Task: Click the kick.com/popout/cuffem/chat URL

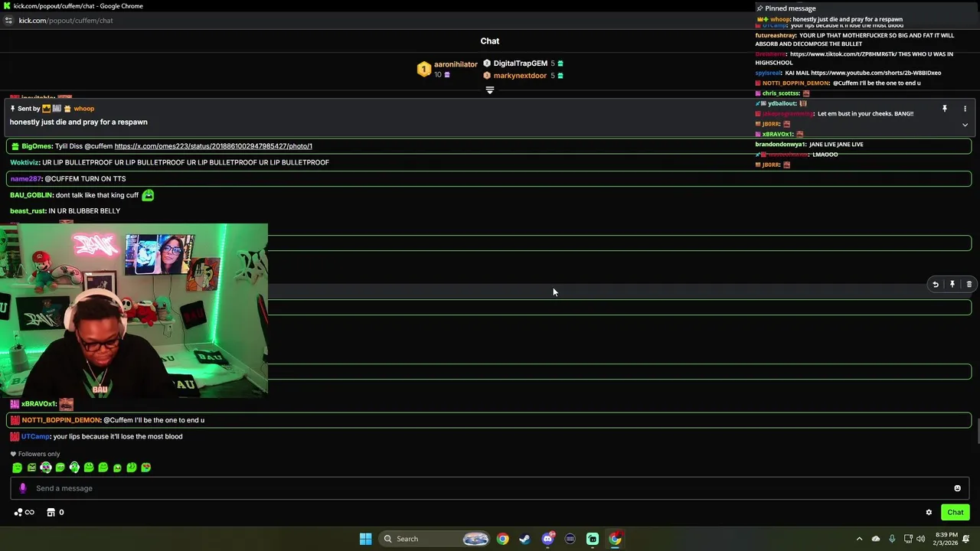Action: click(66, 21)
